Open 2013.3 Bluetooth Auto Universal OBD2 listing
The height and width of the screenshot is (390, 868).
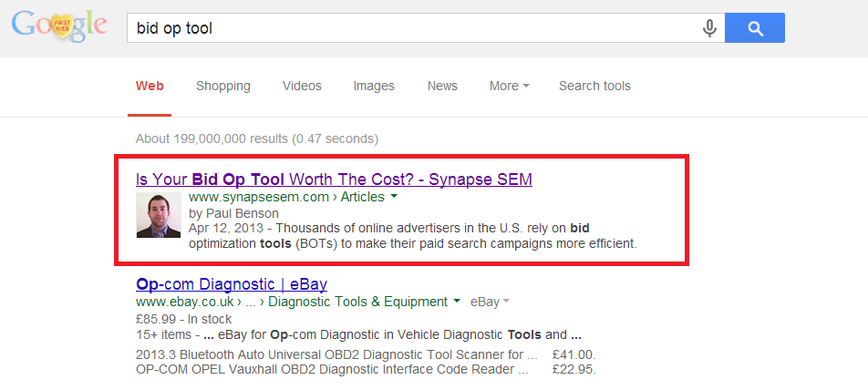[x=336, y=354]
